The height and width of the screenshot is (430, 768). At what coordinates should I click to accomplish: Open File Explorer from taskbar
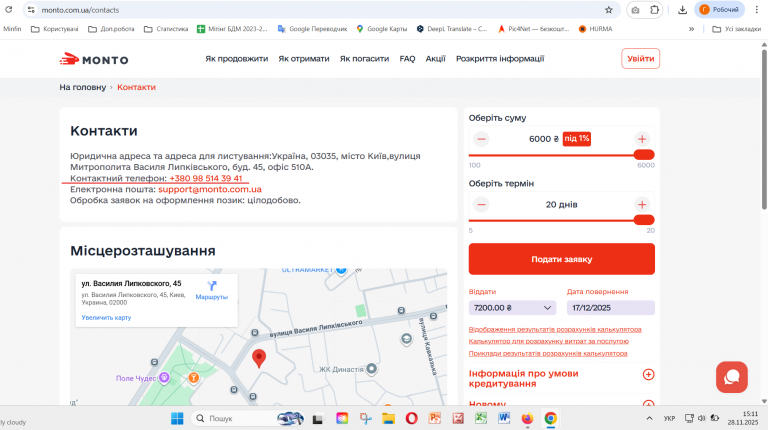coord(388,418)
